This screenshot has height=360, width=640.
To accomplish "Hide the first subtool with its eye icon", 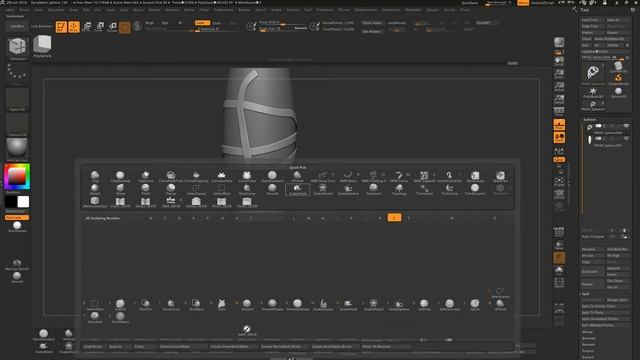I will tap(626, 126).
